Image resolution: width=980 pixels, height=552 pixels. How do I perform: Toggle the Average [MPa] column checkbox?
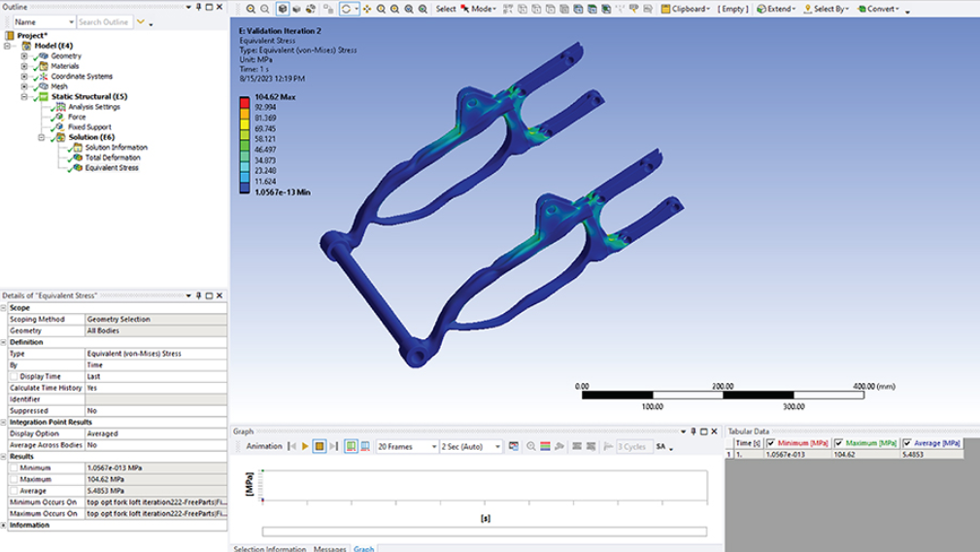point(907,443)
